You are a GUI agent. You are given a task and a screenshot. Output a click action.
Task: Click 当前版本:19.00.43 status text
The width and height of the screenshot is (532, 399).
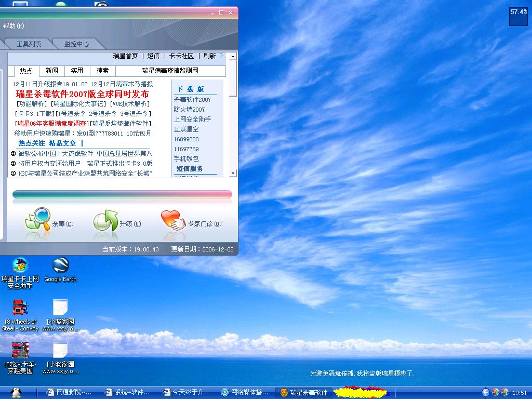click(x=130, y=249)
